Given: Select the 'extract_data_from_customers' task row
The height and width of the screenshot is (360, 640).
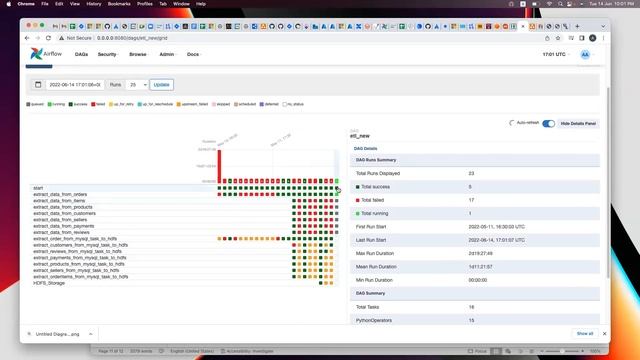Looking at the screenshot, I should 184,213.
